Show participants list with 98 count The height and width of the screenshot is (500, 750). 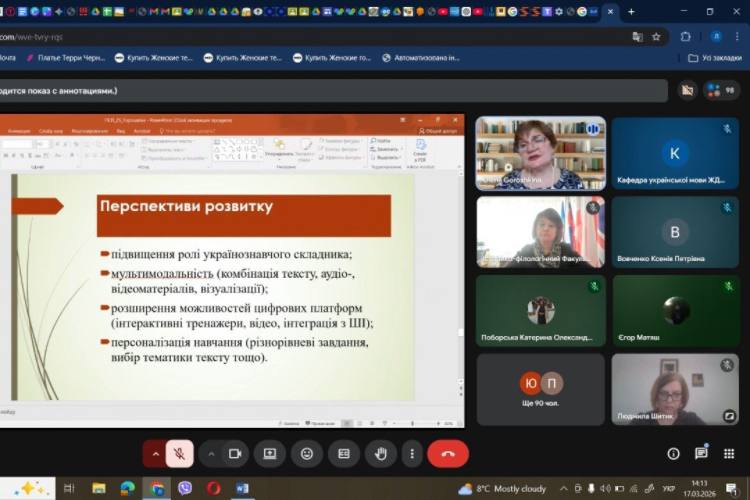coord(720,90)
